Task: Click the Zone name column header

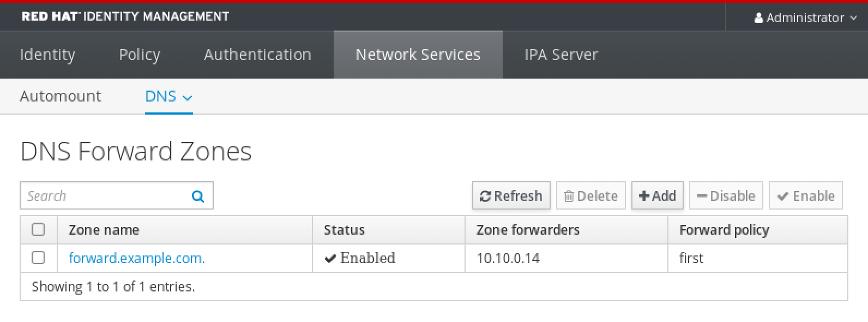Action: pyautogui.click(x=104, y=230)
